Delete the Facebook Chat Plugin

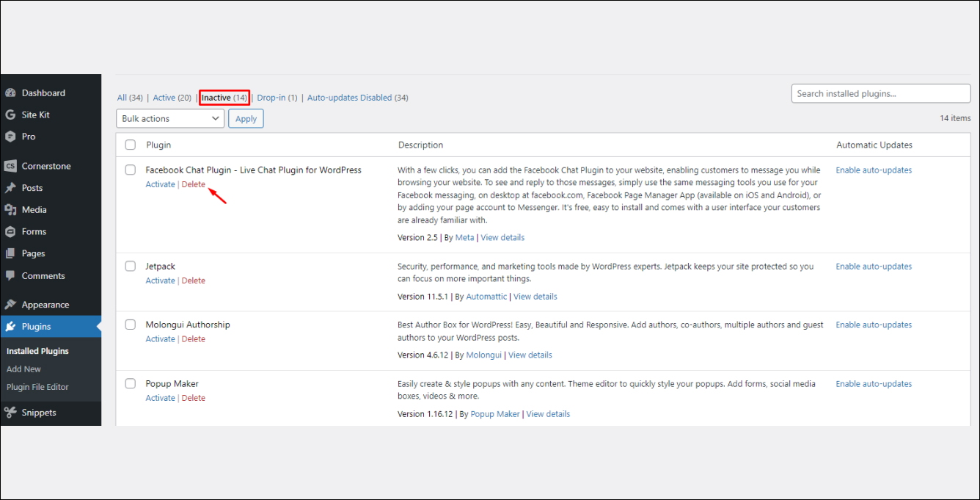coord(194,184)
